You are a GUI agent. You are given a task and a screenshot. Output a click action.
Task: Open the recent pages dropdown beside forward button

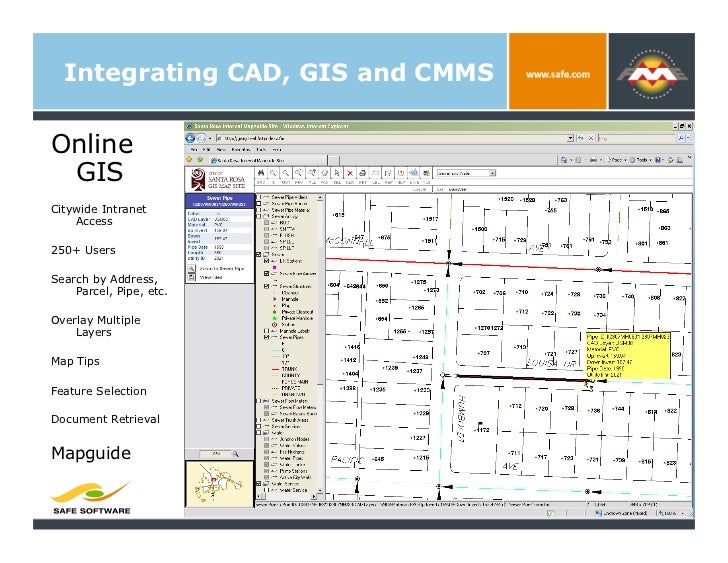(209, 138)
